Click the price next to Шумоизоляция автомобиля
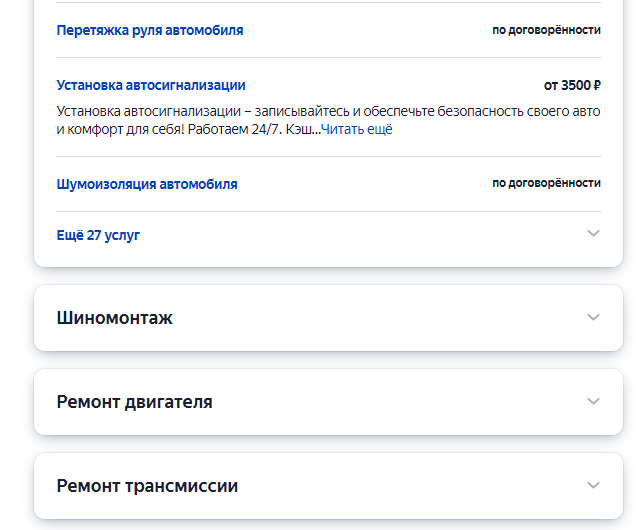 (546, 183)
